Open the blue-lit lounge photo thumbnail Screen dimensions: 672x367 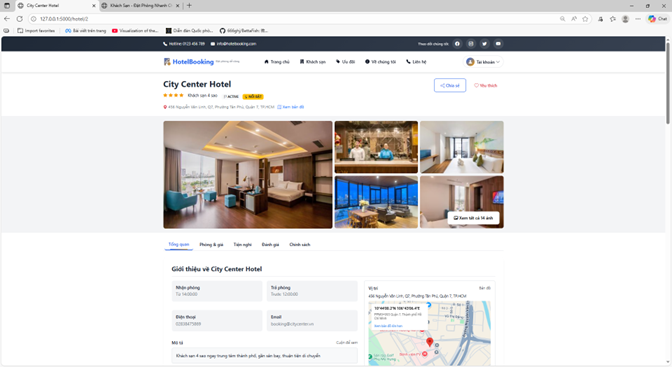point(376,202)
